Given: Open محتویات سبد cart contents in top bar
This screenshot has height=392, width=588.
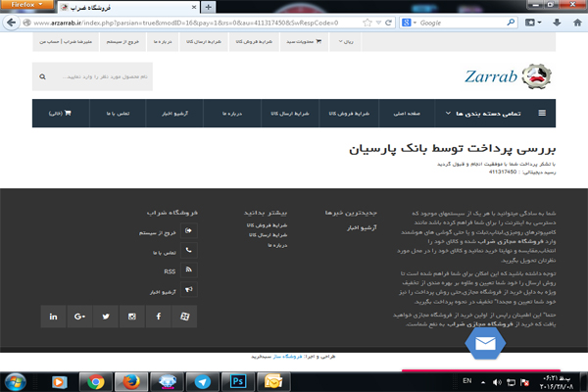Looking at the screenshot, I should [304, 41].
